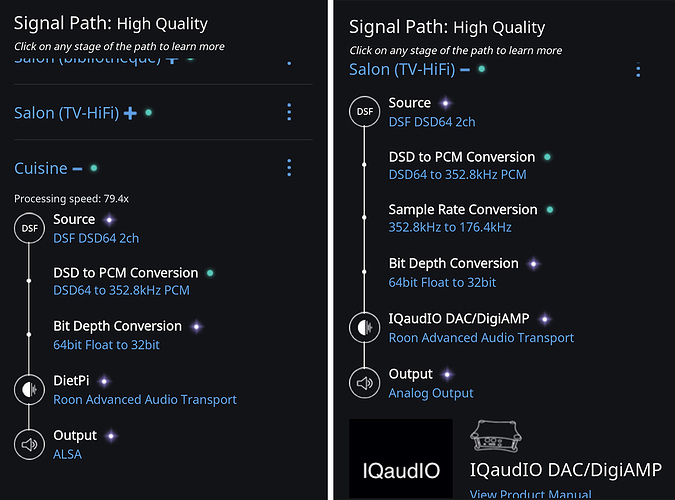Open View Product Manual link

(530, 494)
